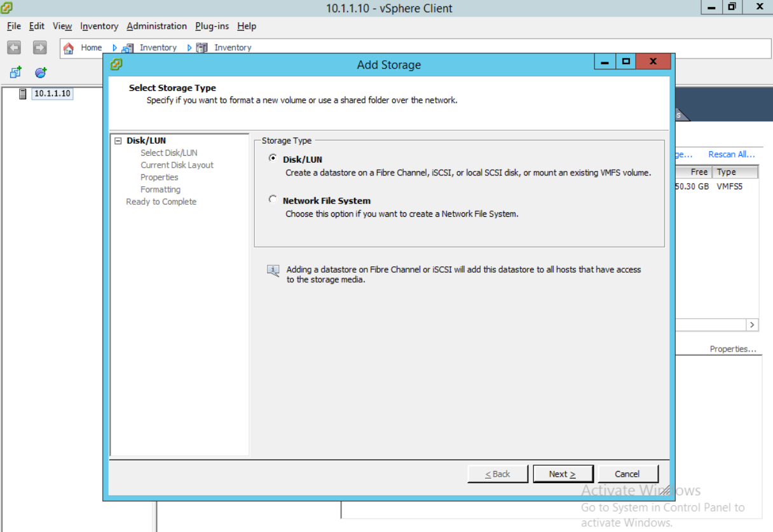Click the new inventory item icon with green plus

[14, 72]
